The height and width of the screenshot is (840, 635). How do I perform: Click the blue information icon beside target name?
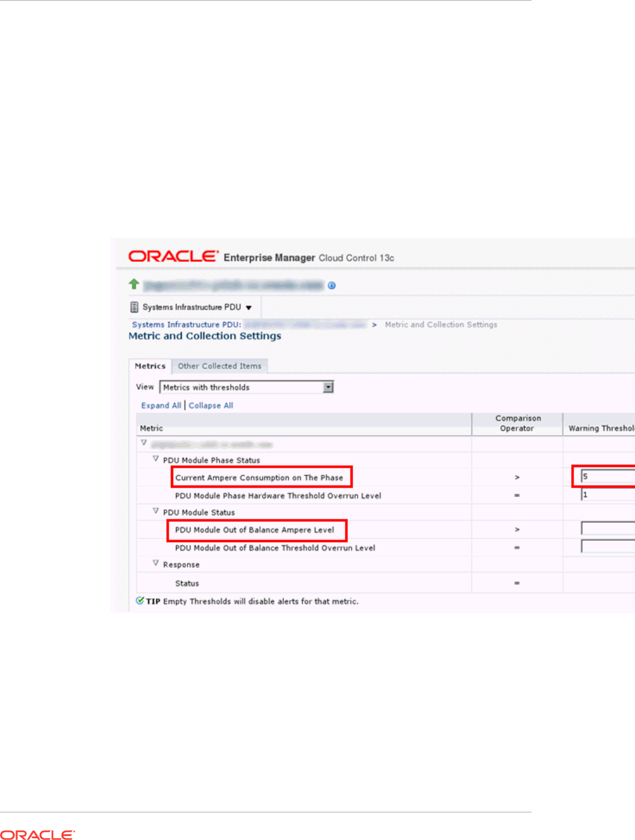(x=332, y=285)
